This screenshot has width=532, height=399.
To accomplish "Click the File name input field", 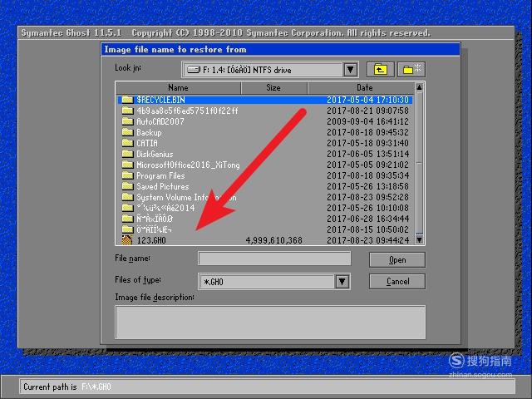I will pos(274,259).
